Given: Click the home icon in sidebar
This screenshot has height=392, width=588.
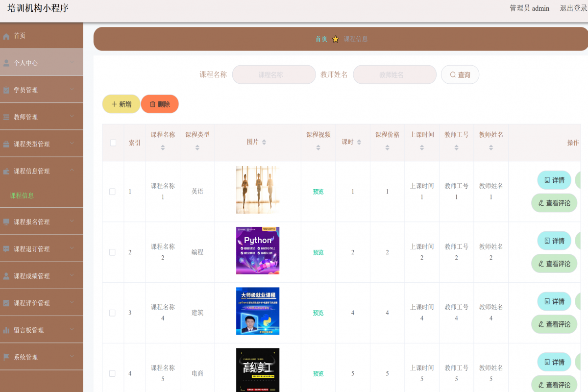Looking at the screenshot, I should [6, 36].
